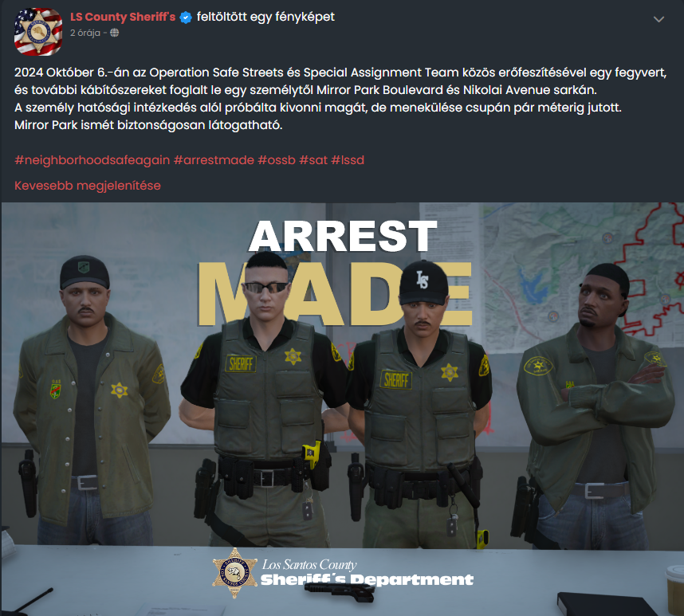Open the LS County Sheriff's page name link
684x616 pixels.
click(123, 17)
